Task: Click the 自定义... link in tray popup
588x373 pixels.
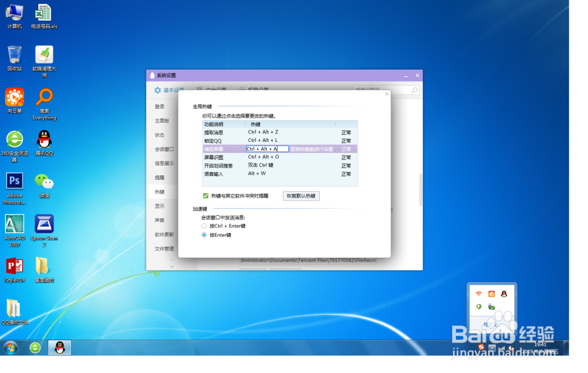Action: (491, 324)
